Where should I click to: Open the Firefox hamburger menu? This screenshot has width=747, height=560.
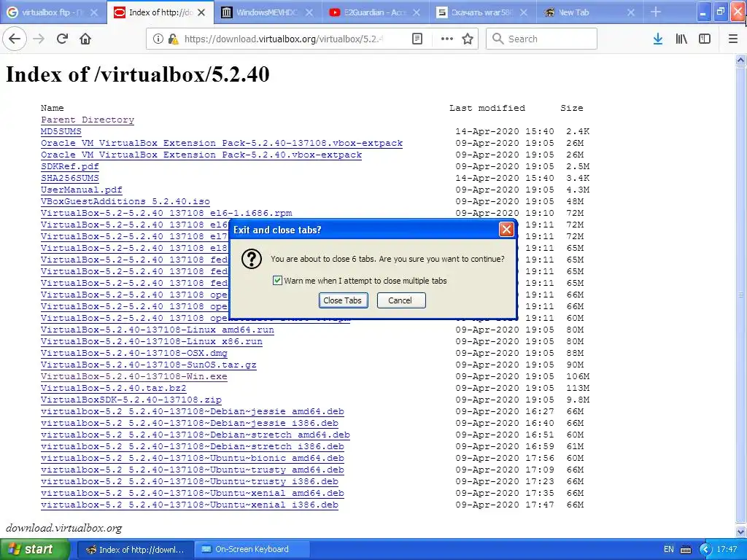point(733,39)
